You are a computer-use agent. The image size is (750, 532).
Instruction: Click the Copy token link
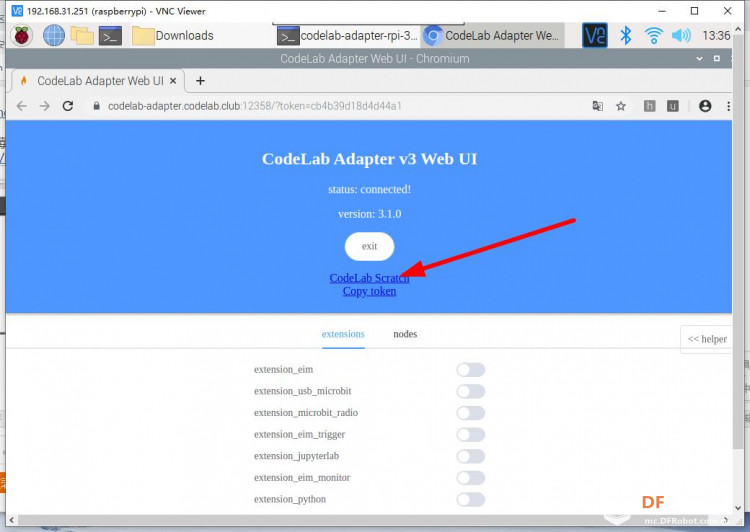(369, 291)
